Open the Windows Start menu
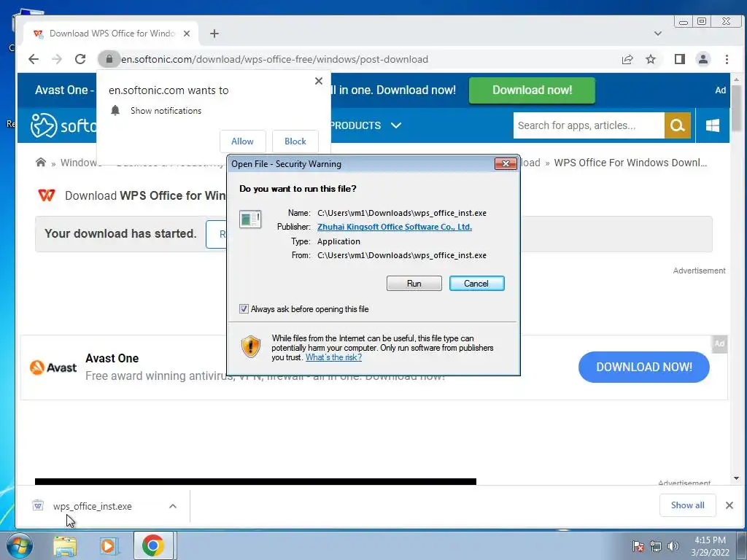747x560 pixels. (18, 545)
